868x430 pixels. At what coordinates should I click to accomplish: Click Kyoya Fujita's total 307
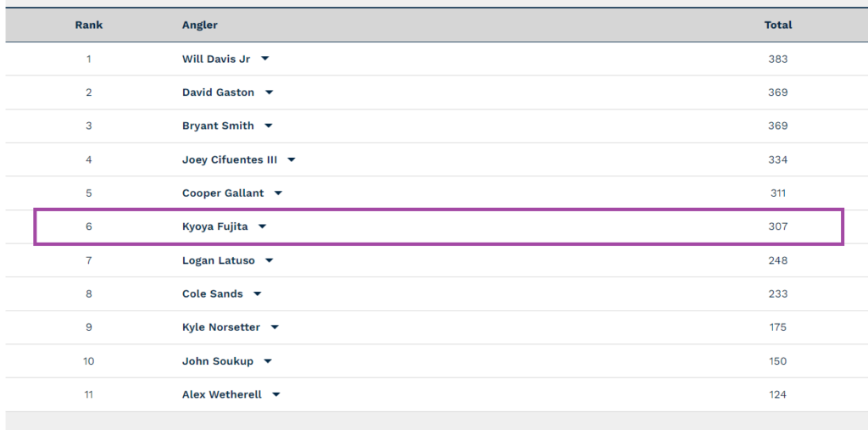[x=778, y=226]
